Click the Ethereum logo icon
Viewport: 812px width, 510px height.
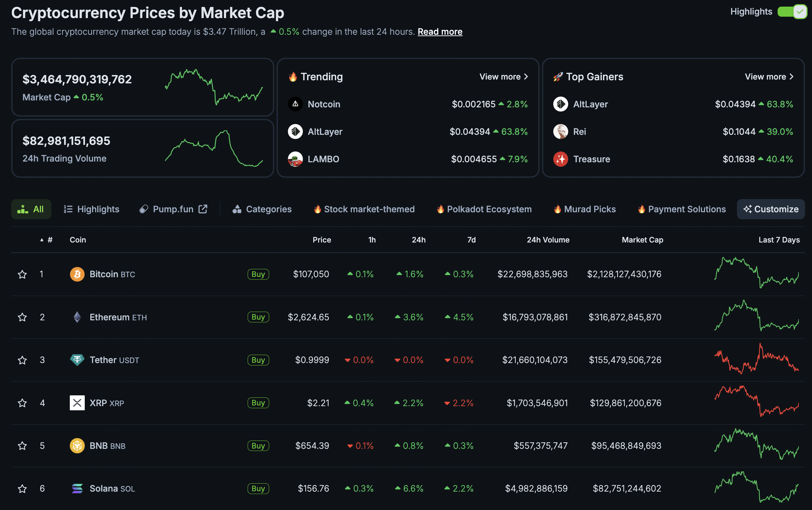coord(77,317)
